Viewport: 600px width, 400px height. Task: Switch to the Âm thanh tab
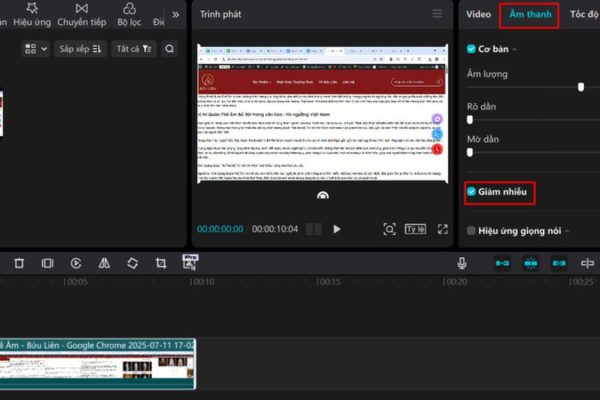click(x=530, y=14)
